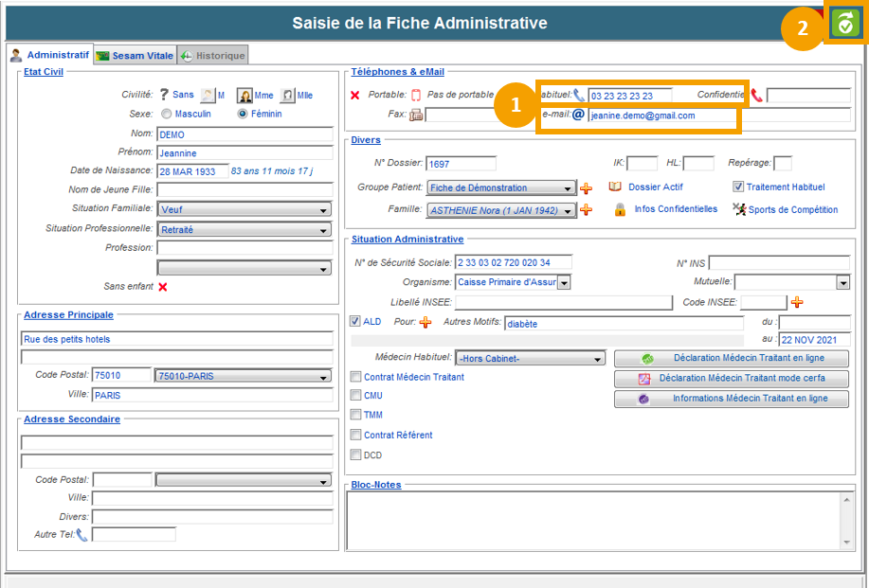Click the orange plus beside Groupe Patient
Viewport: 869px width, 588px height.
[586, 187]
